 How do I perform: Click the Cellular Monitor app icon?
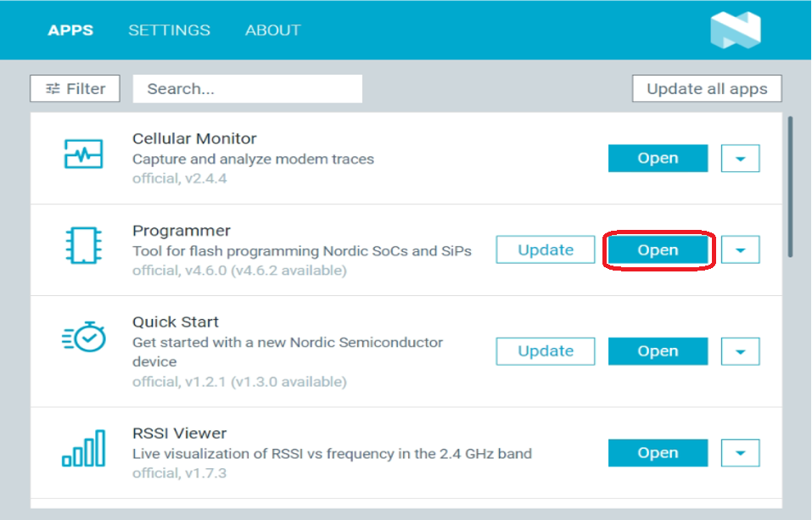[83, 155]
